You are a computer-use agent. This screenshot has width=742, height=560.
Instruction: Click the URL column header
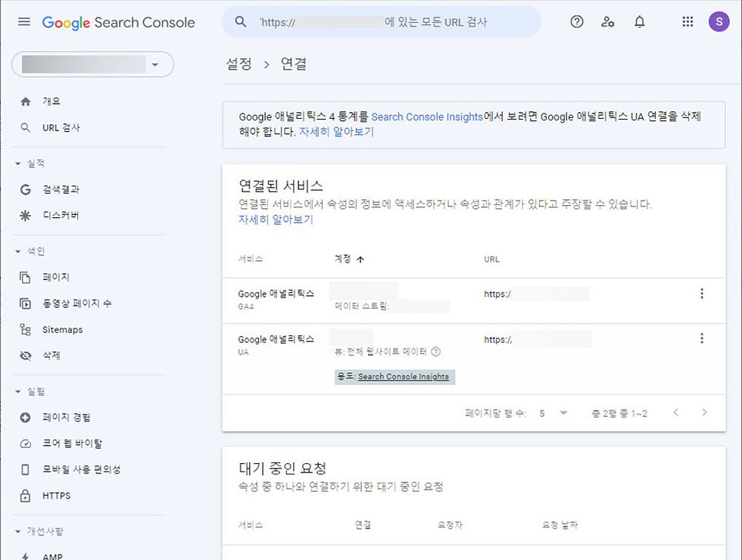(491, 259)
